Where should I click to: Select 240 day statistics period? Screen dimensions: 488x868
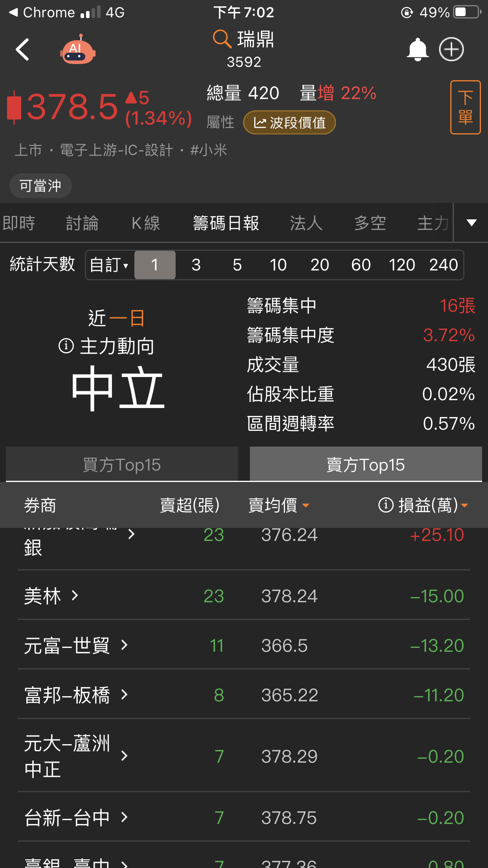point(444,265)
